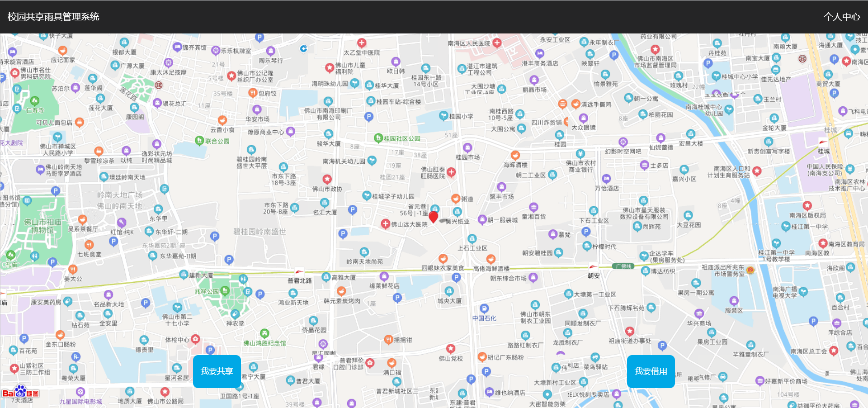Click the 博达纺织 company icon

[645, 271]
